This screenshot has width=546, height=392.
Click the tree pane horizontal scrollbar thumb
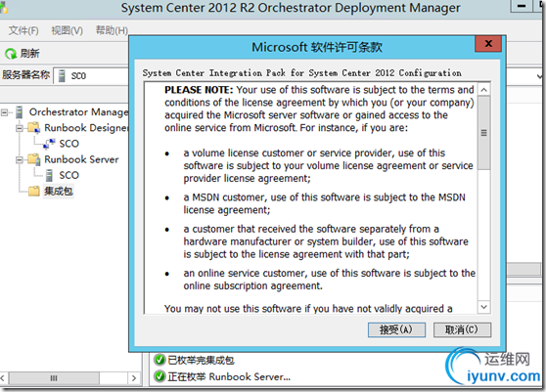pyautogui.click(x=54, y=378)
